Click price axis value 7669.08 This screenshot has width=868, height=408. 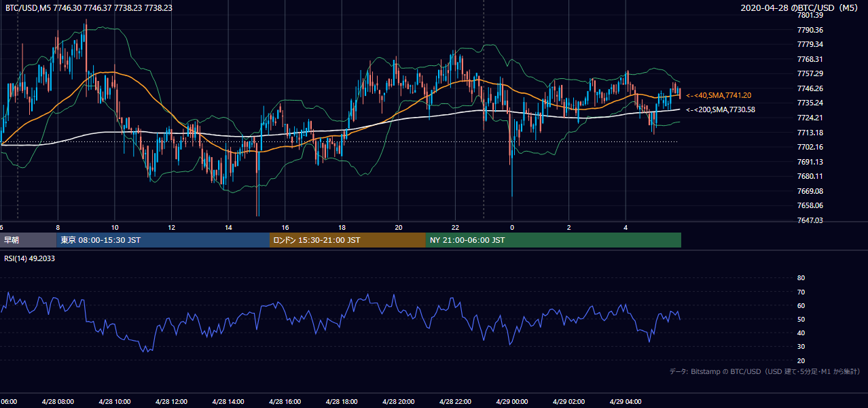tap(810, 191)
